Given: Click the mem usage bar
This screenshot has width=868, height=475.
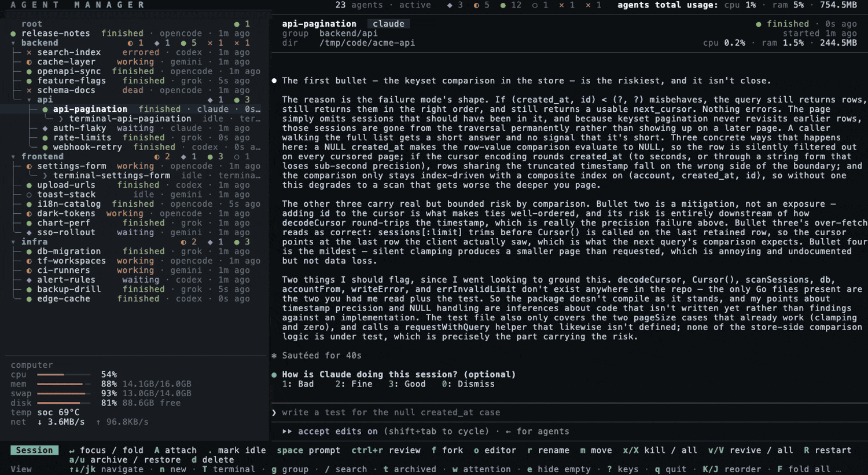Looking at the screenshot, I should coord(64,384).
